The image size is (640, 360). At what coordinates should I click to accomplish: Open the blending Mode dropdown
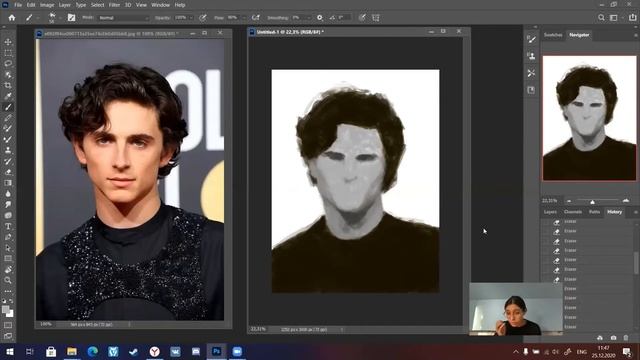click(124, 18)
